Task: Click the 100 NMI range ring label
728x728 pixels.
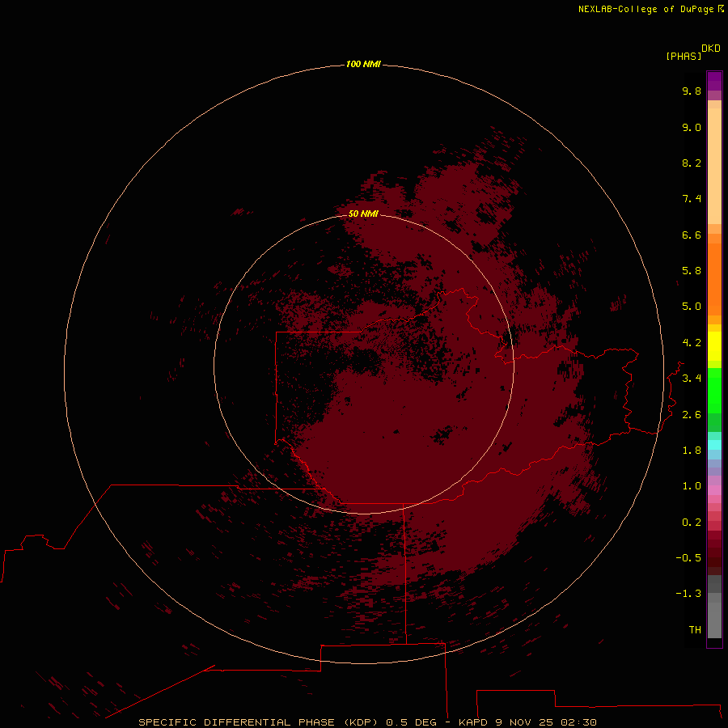Action: (363, 64)
